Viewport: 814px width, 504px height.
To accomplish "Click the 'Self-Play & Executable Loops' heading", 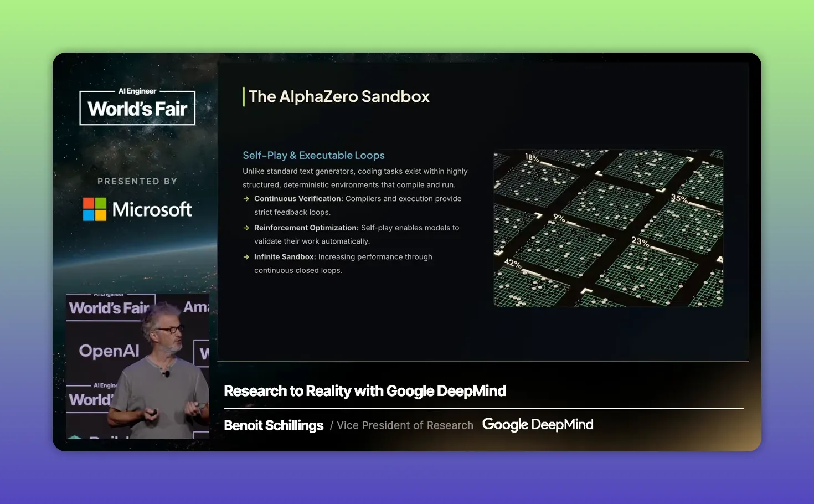I will (x=313, y=156).
